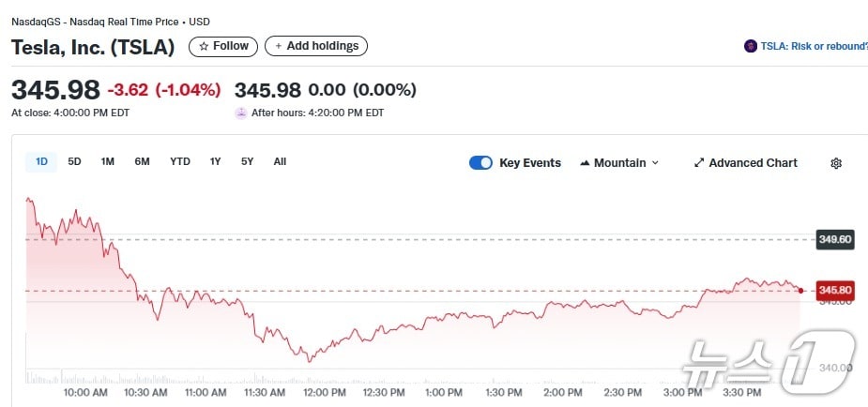Image resolution: width=868 pixels, height=407 pixels.
Task: Open the TSLA: Risk or rebound link
Action: click(813, 46)
